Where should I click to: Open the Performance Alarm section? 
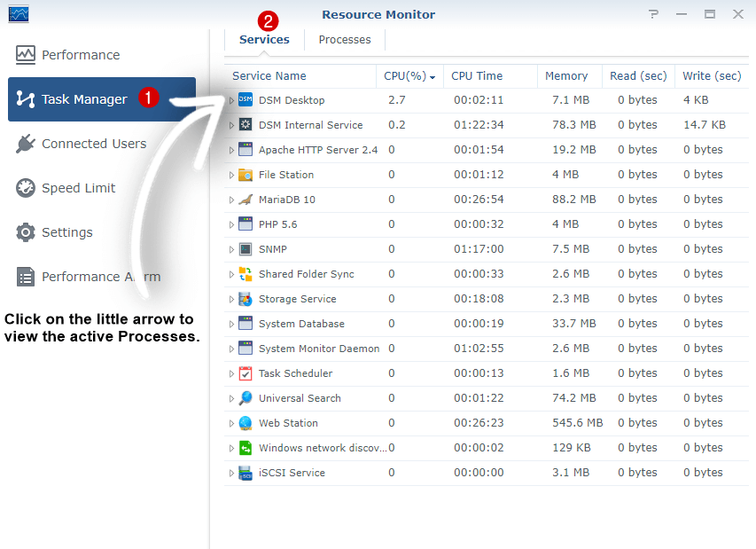tap(101, 277)
